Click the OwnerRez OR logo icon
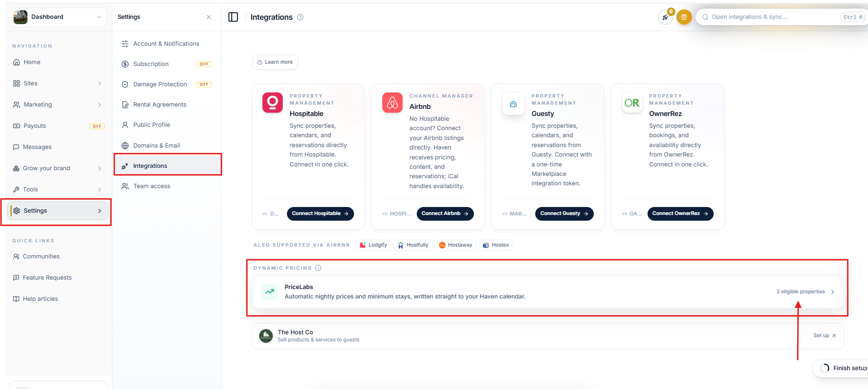This screenshot has height=389, width=868. [632, 103]
